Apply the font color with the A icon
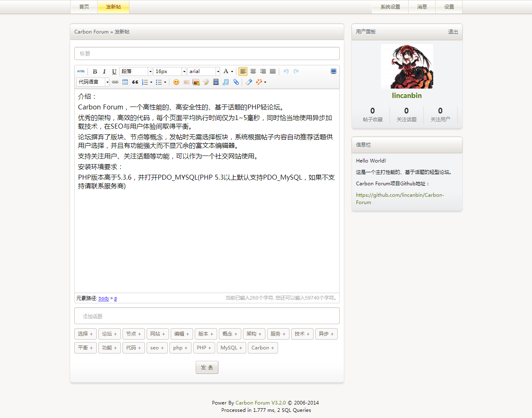This screenshot has width=532, height=418. click(x=226, y=71)
